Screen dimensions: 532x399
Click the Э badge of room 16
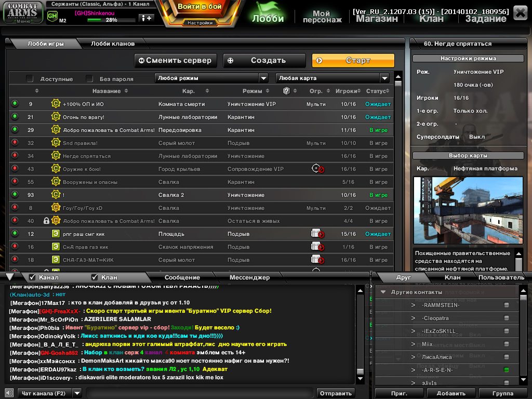pyautogui.click(x=56, y=246)
